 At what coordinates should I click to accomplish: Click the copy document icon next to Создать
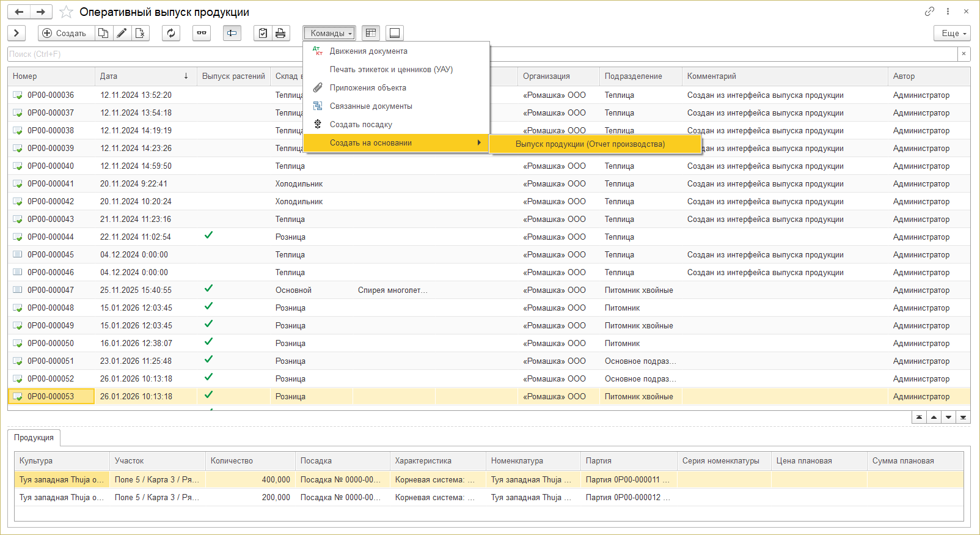103,33
